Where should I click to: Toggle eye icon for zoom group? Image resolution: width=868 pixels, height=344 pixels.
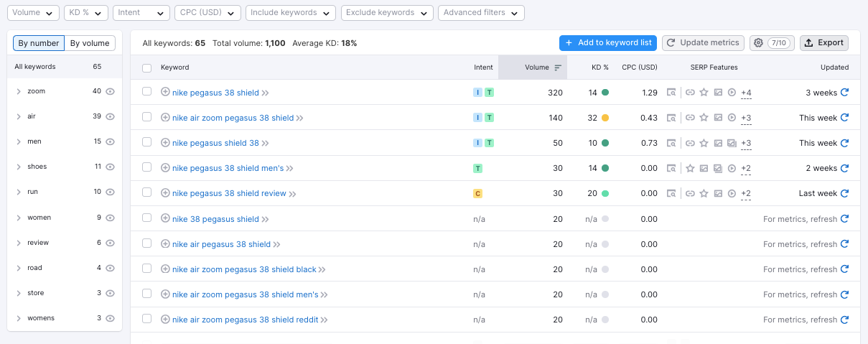pyautogui.click(x=110, y=91)
